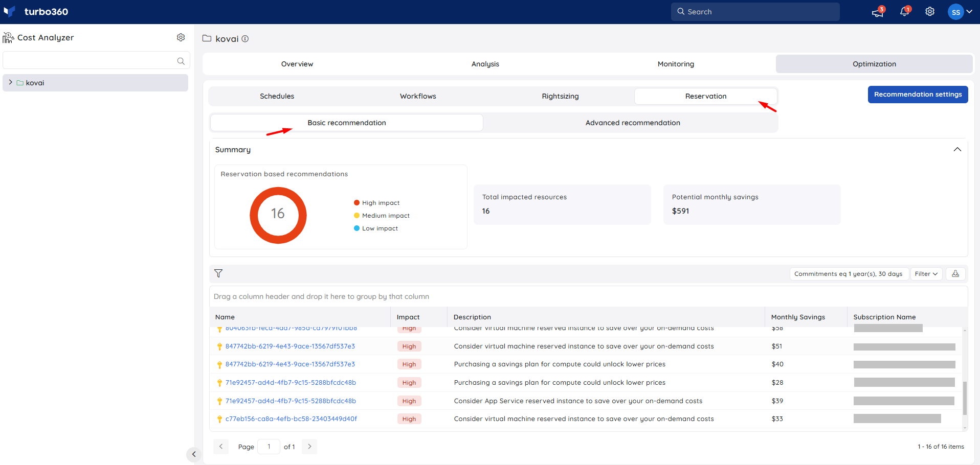Sort by the Name column header
980x465 pixels.
click(225, 317)
